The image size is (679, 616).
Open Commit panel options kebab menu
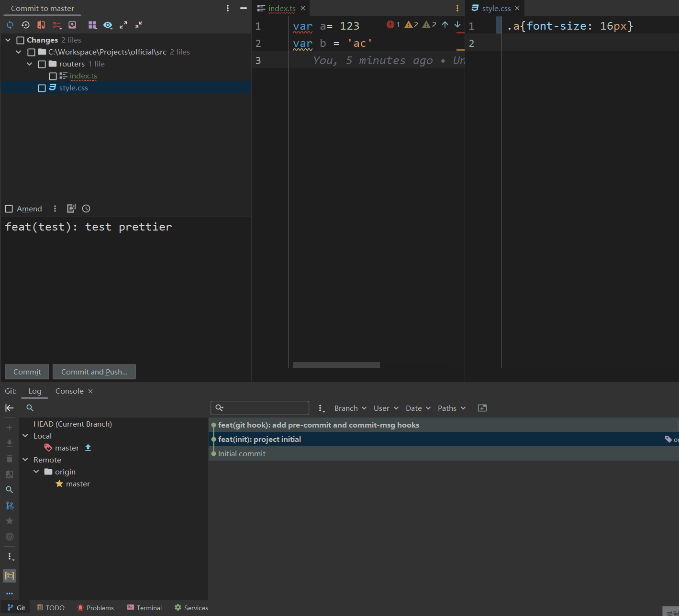click(x=228, y=8)
